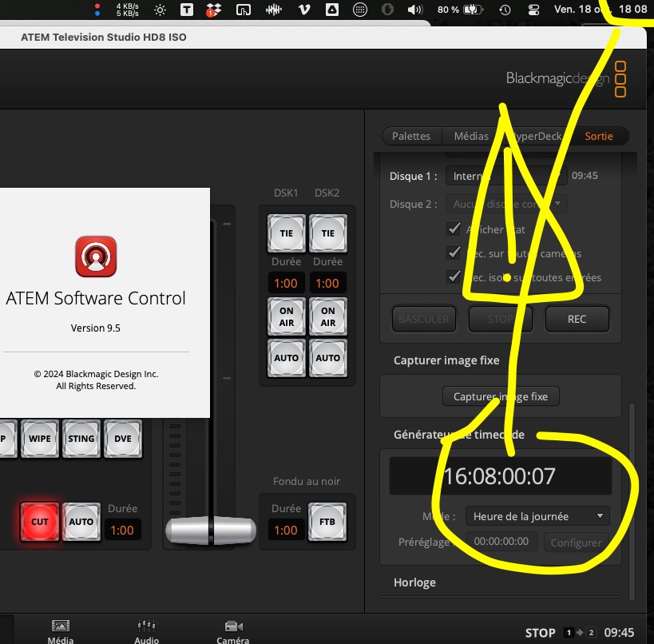
Task: Click the STOP status in bottom bar
Action: 540,633
